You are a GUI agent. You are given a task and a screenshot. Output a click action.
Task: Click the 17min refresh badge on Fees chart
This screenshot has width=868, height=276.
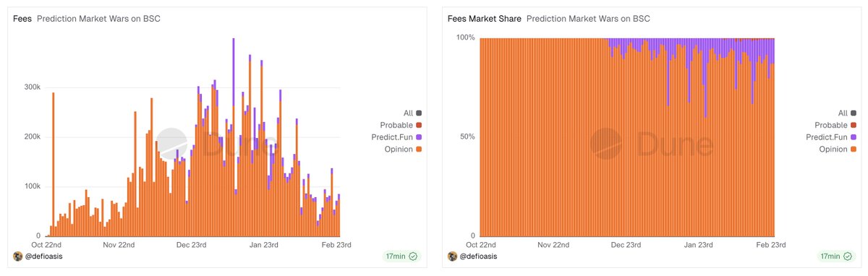401,256
